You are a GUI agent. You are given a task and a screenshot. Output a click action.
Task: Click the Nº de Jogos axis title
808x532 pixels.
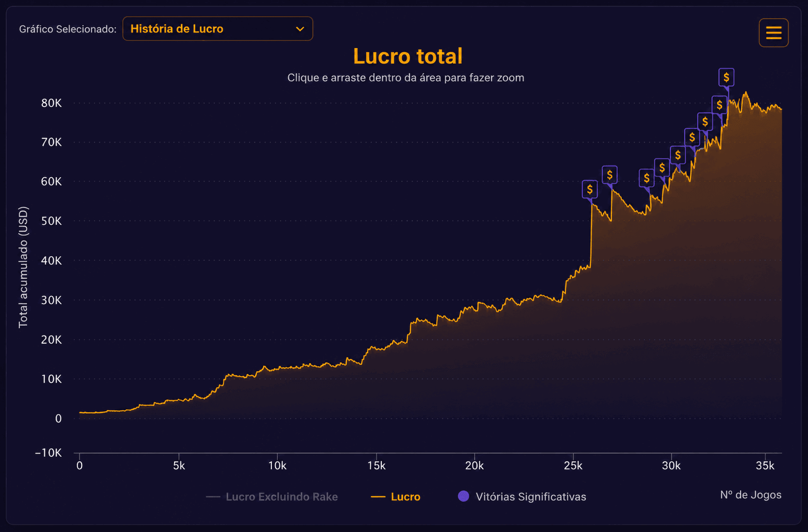pos(750,495)
